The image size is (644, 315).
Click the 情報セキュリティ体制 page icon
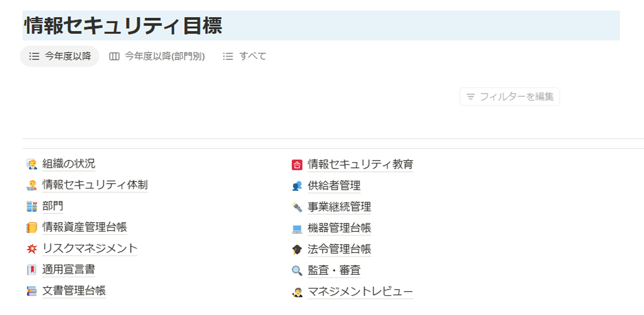click(32, 185)
